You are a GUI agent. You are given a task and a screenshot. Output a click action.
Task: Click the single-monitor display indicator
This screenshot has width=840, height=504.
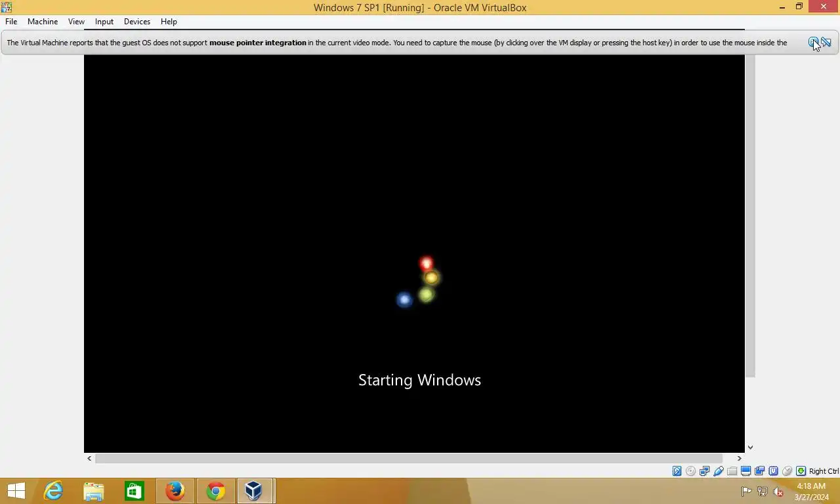746,471
